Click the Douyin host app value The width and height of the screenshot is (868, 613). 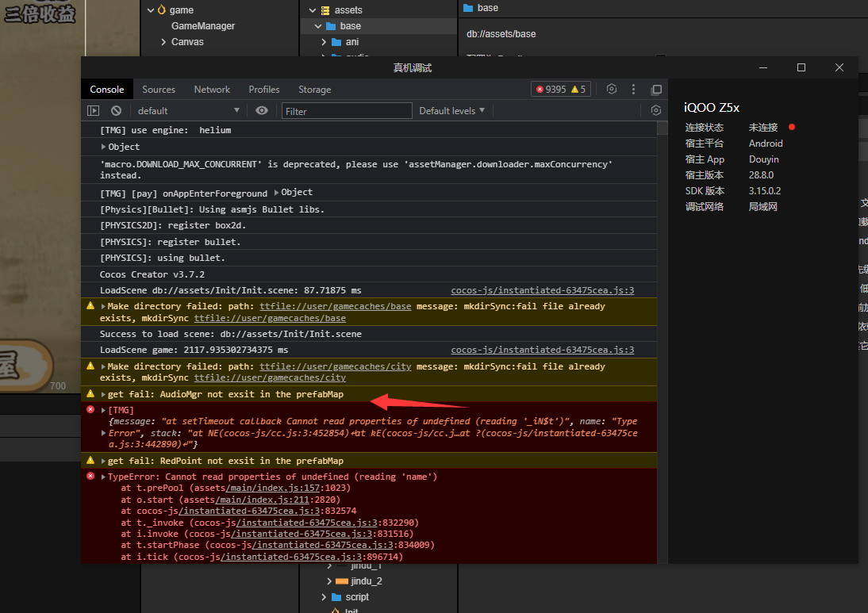point(764,159)
